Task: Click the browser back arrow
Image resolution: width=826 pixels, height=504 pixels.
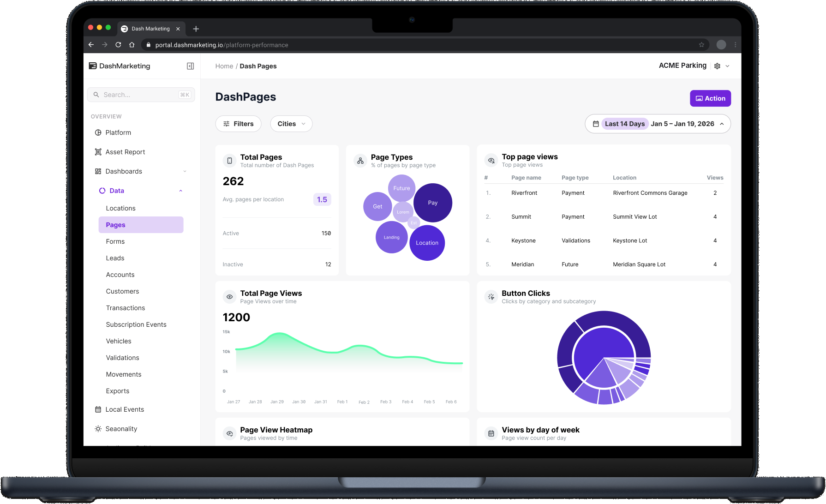Action: click(91, 45)
